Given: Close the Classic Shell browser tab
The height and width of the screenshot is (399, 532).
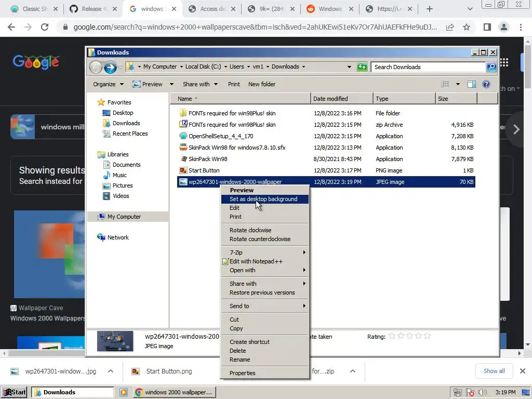Looking at the screenshot, I should point(56,9).
